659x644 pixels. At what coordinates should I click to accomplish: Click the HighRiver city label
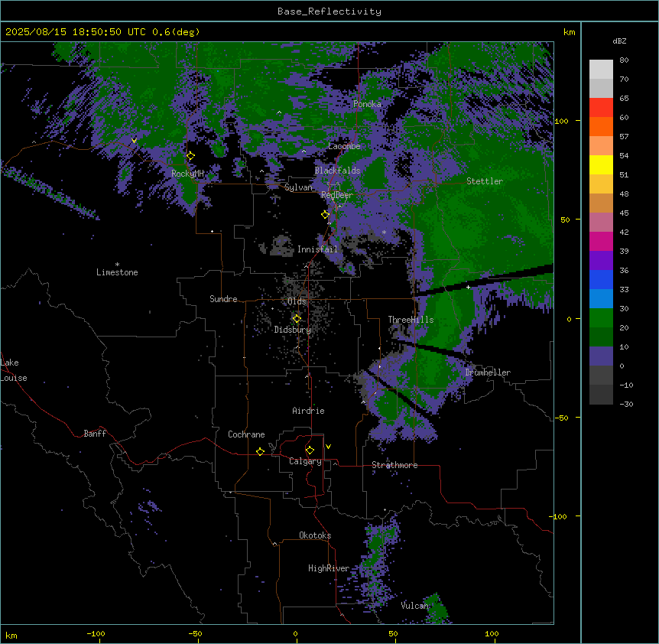pos(329,568)
